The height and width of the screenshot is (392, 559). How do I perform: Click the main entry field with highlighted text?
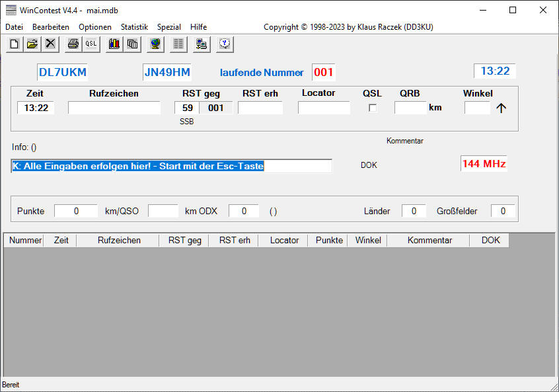pyautogui.click(x=172, y=166)
